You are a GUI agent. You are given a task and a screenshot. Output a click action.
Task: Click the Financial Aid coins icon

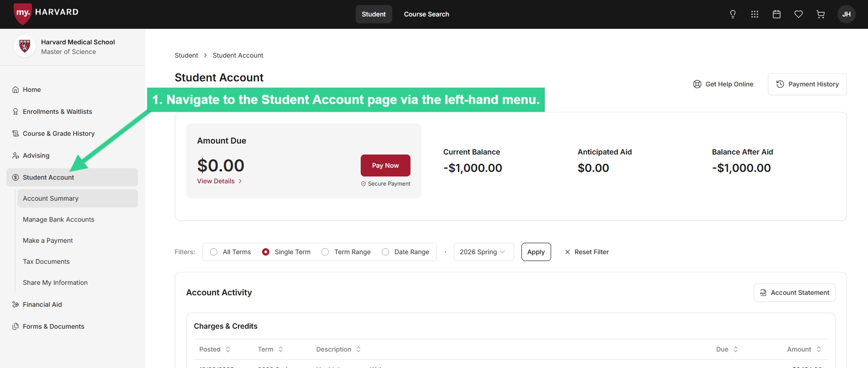[x=16, y=304]
